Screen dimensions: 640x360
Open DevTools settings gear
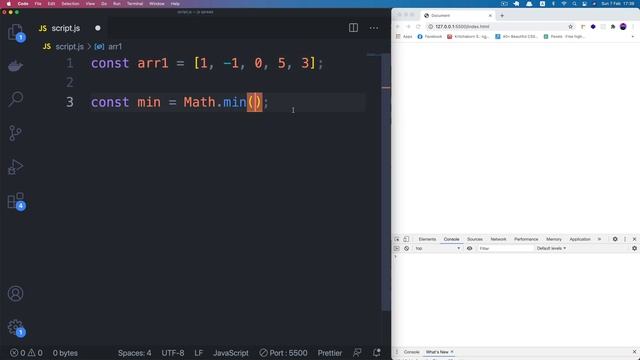615,239
